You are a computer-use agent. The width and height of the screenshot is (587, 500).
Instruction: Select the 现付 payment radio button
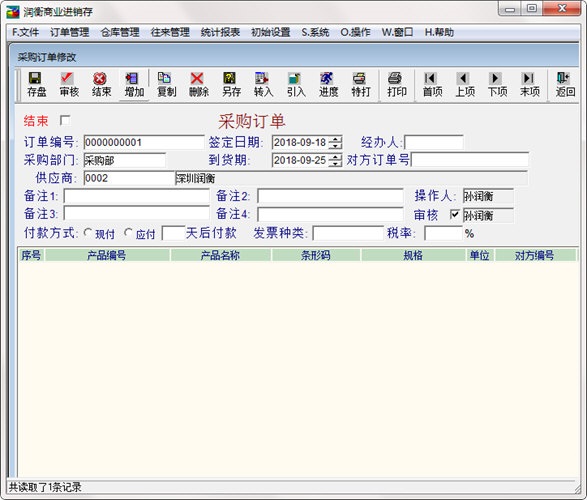click(88, 233)
